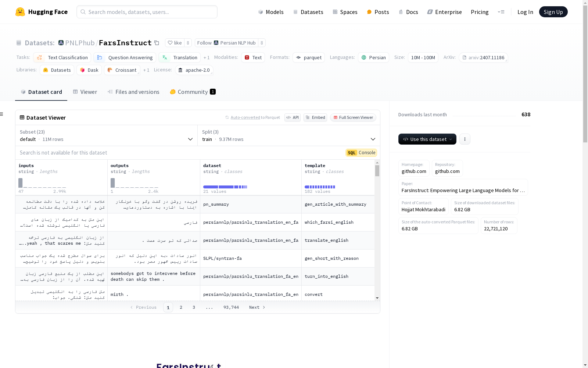Open Spaces in the navigation
The height and width of the screenshot is (368, 588).
[x=345, y=12]
